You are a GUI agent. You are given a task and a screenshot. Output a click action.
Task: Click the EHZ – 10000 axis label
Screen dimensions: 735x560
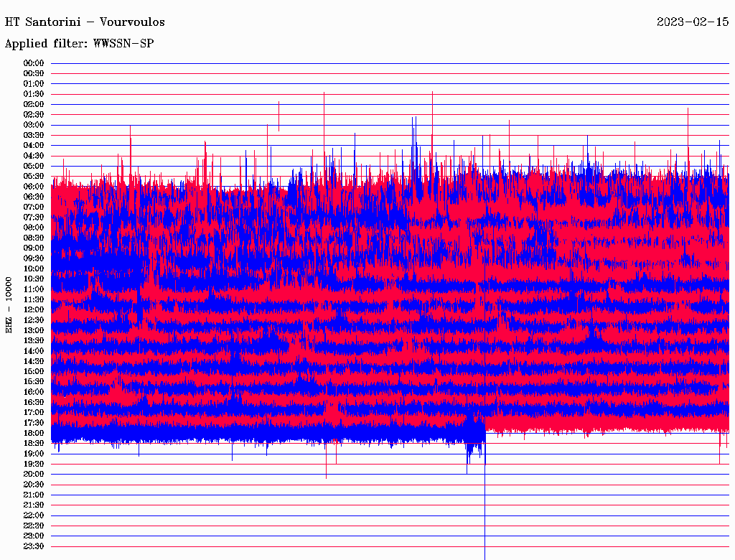(9, 304)
